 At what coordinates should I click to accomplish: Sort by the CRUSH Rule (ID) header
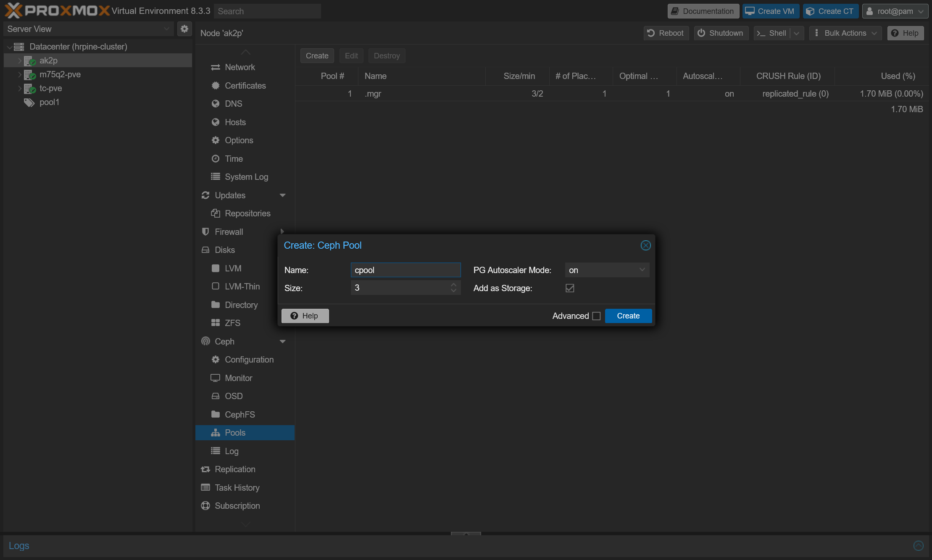pos(788,76)
